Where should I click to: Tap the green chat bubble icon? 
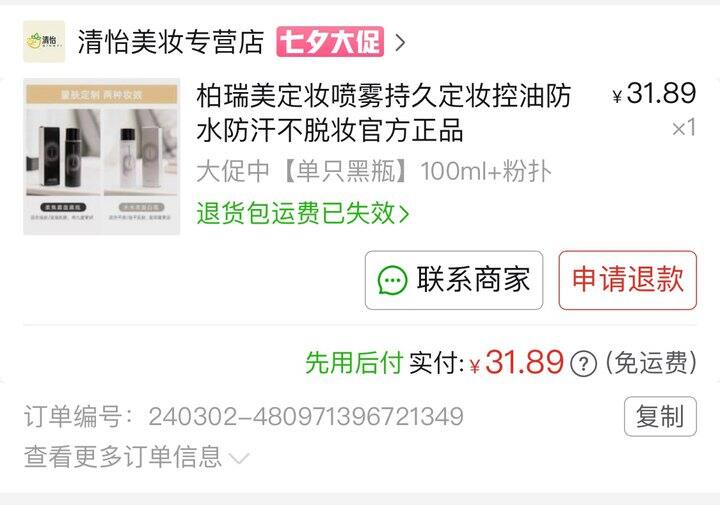tap(392, 280)
